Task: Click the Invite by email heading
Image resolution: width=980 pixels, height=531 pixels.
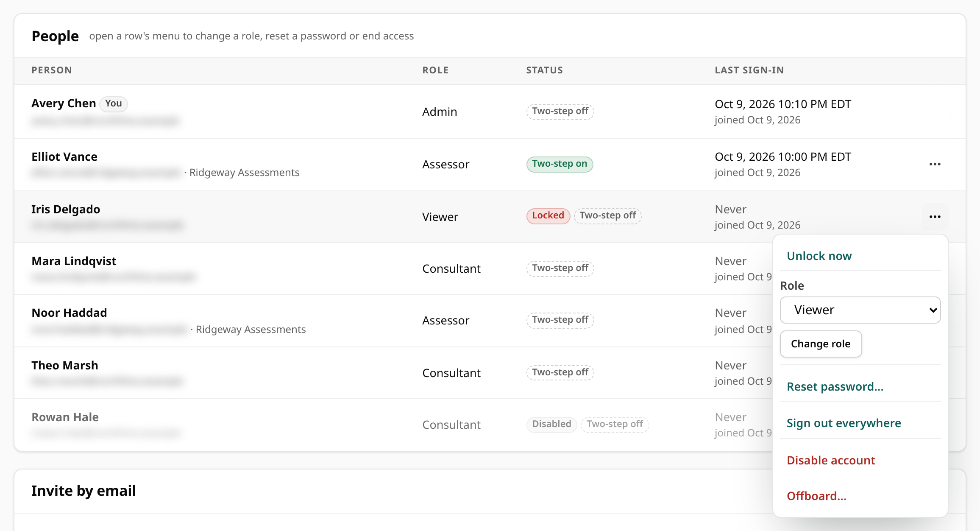Action: click(84, 491)
